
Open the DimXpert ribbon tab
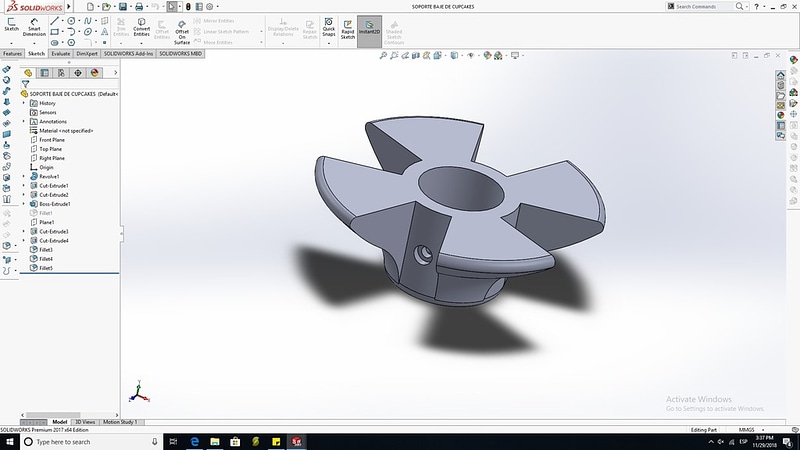coord(87,54)
